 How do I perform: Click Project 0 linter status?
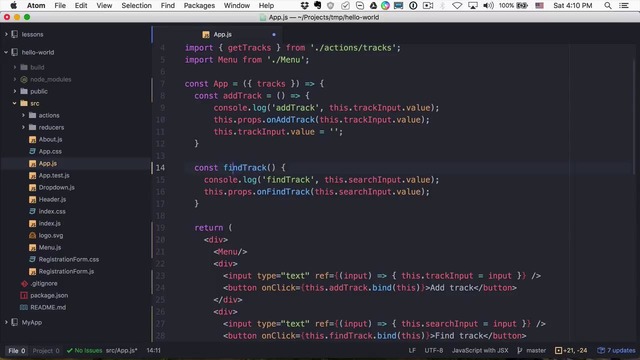[46, 350]
